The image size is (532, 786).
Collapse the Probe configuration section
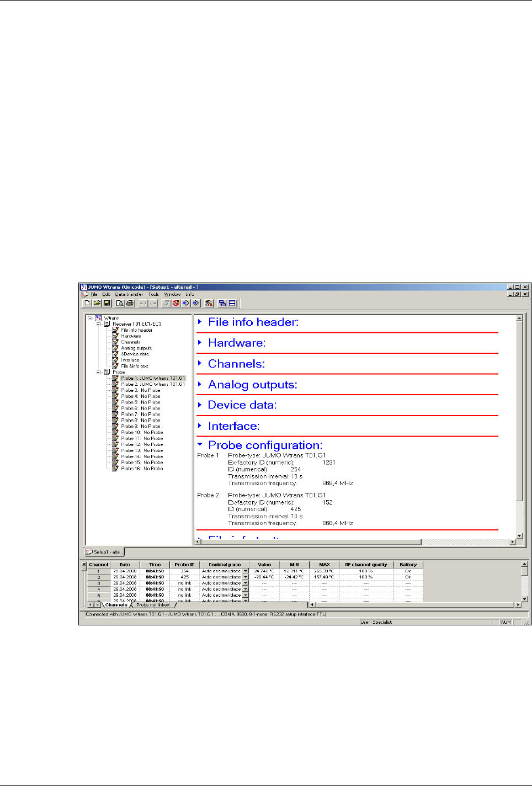tap(200, 444)
